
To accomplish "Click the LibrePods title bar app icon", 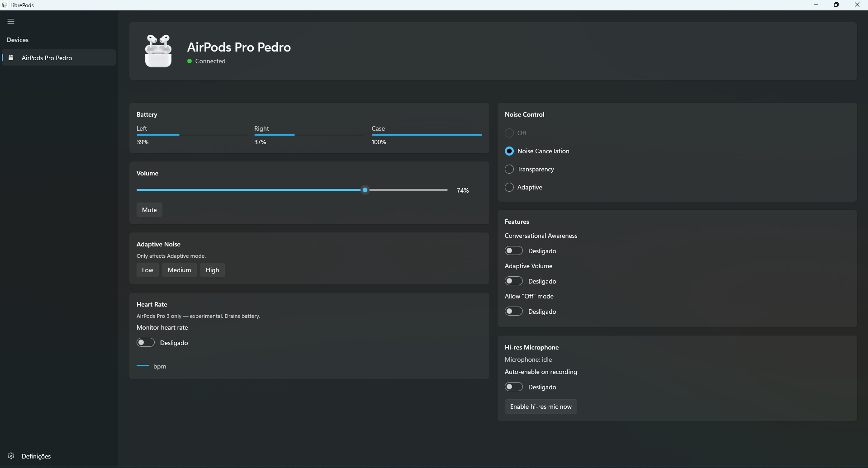I will (x=5, y=5).
